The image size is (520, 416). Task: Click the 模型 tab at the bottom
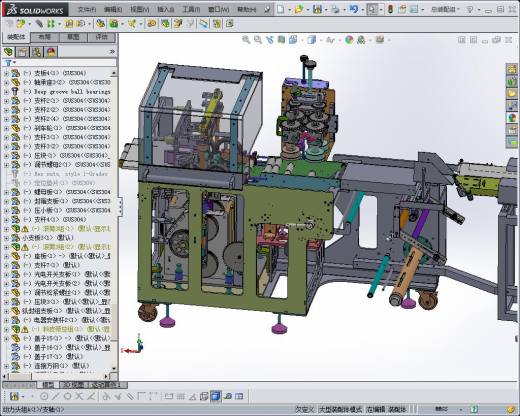coord(48,385)
